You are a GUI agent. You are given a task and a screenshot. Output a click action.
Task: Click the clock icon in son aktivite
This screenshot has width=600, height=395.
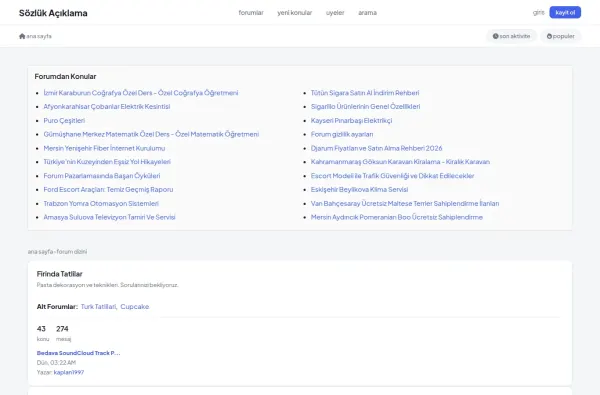coord(496,36)
